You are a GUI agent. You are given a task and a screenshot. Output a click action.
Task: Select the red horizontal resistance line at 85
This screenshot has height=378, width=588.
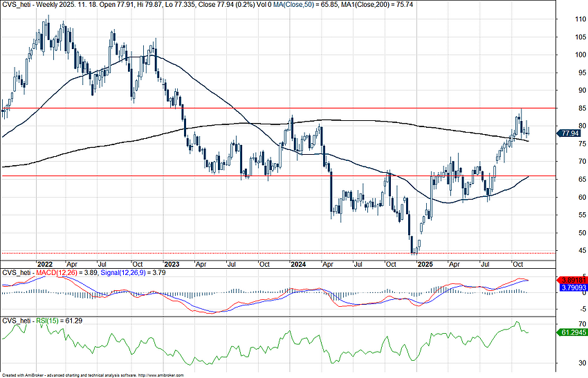tap(277, 108)
